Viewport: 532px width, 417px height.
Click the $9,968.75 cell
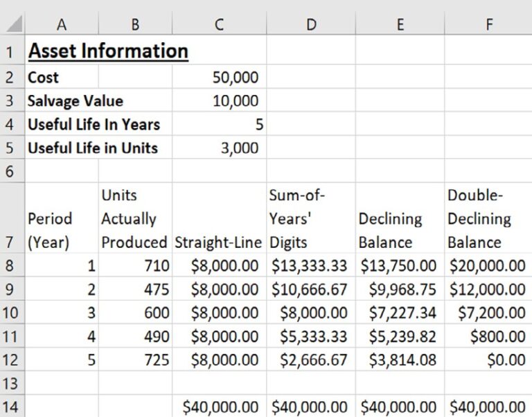[400, 289]
